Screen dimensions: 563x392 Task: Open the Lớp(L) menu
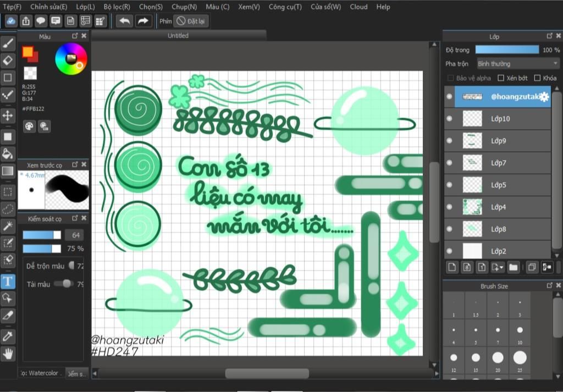pos(85,7)
